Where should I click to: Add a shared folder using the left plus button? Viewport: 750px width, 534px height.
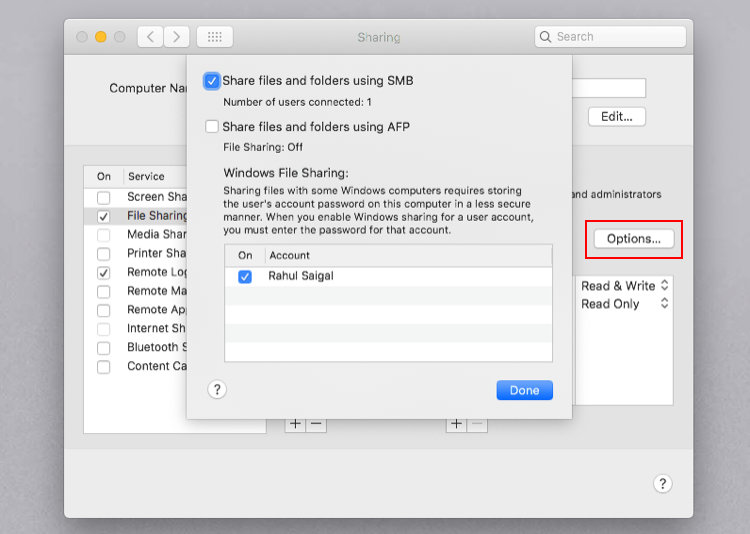(295, 424)
